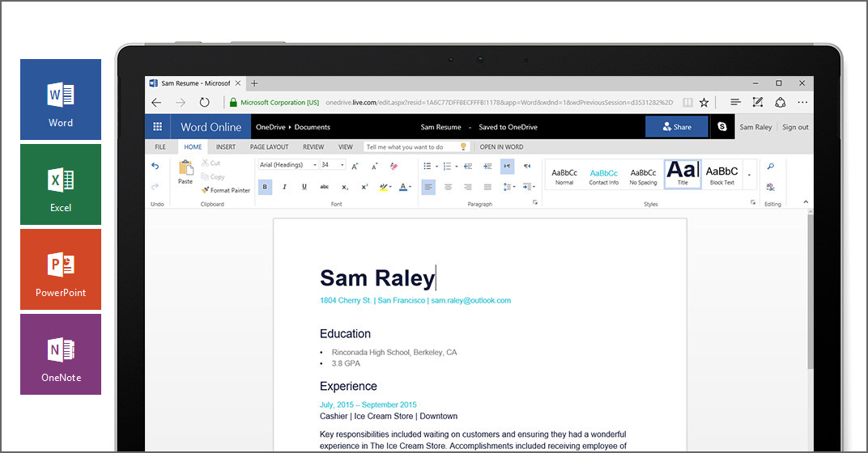The height and width of the screenshot is (453, 868).
Task: Select Cut in the Clipboard group
Action: (211, 163)
